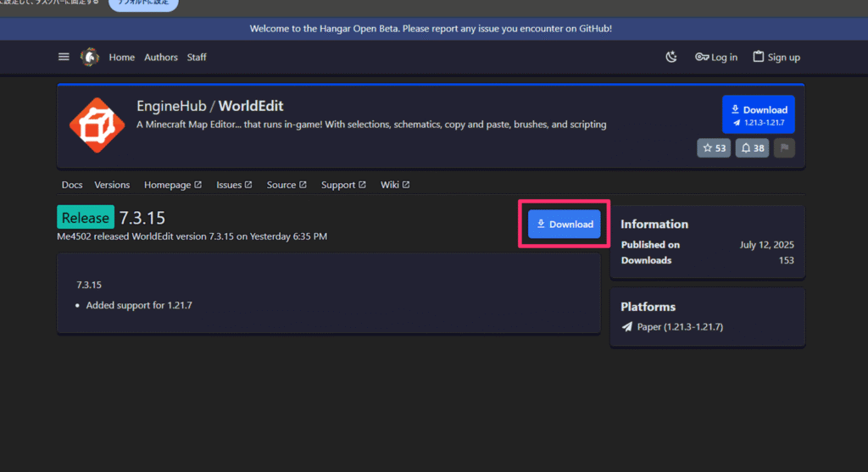Click the Paper (1.21.3-1.21.7) platform entry

coord(672,327)
